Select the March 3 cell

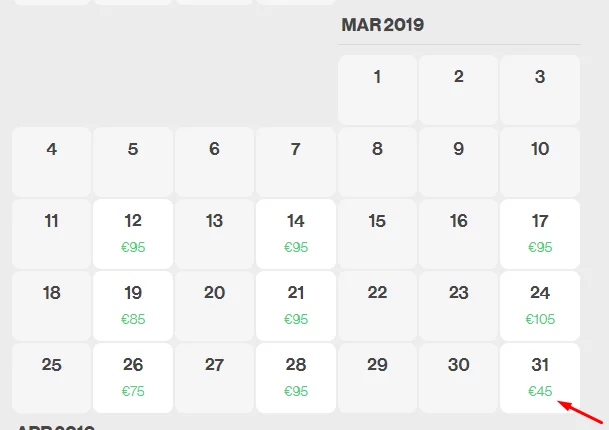pyautogui.click(x=540, y=89)
